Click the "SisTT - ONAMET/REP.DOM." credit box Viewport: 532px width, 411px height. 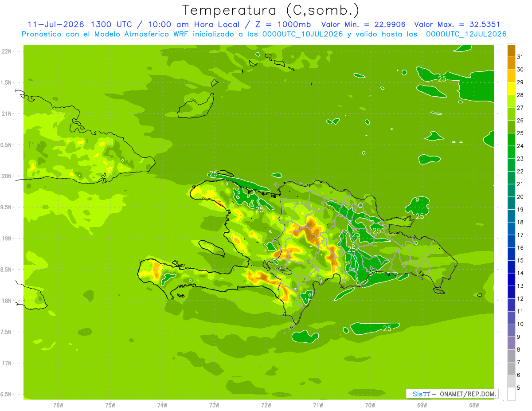452,394
